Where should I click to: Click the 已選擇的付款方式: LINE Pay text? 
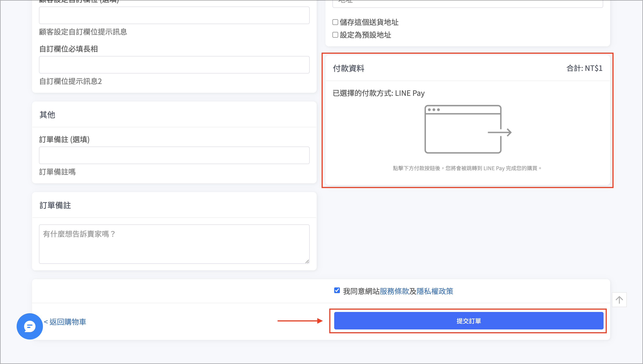(x=378, y=93)
